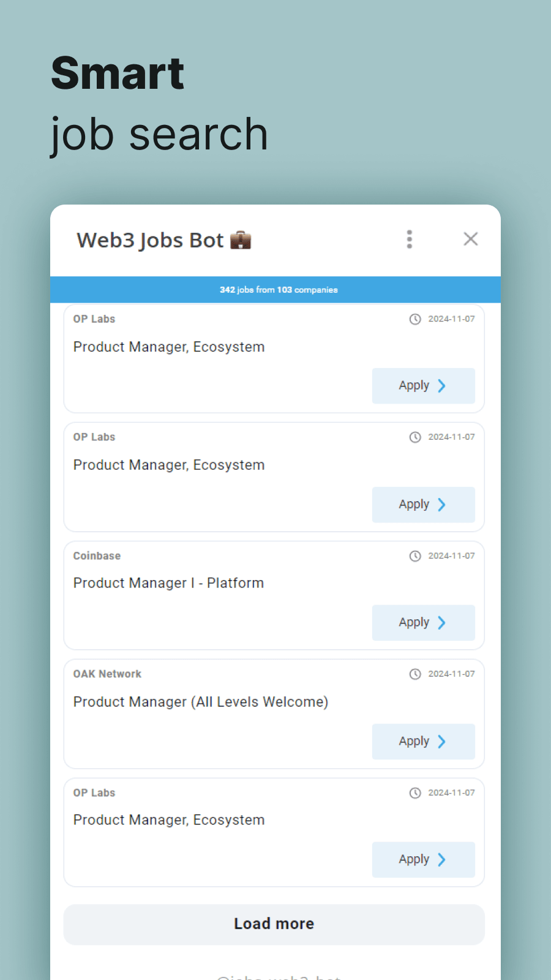Viewport: 551px width, 980px height.
Task: Expand the Apply chevron on the last OP Labs job
Action: click(442, 859)
